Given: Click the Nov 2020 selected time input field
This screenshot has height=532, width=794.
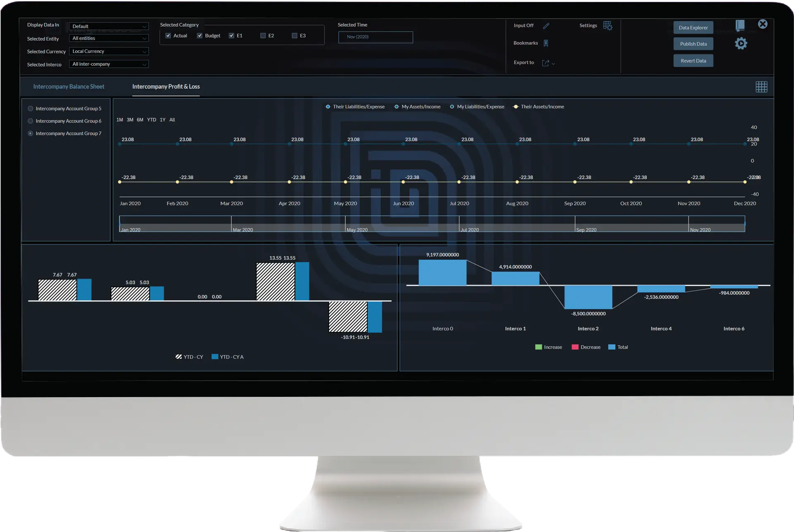Looking at the screenshot, I should [x=376, y=37].
